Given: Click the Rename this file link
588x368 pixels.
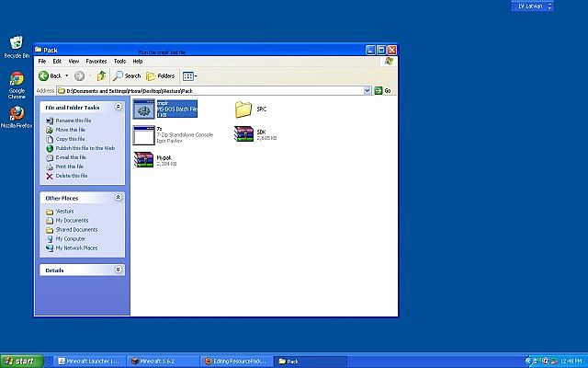Looking at the screenshot, I should tap(73, 121).
